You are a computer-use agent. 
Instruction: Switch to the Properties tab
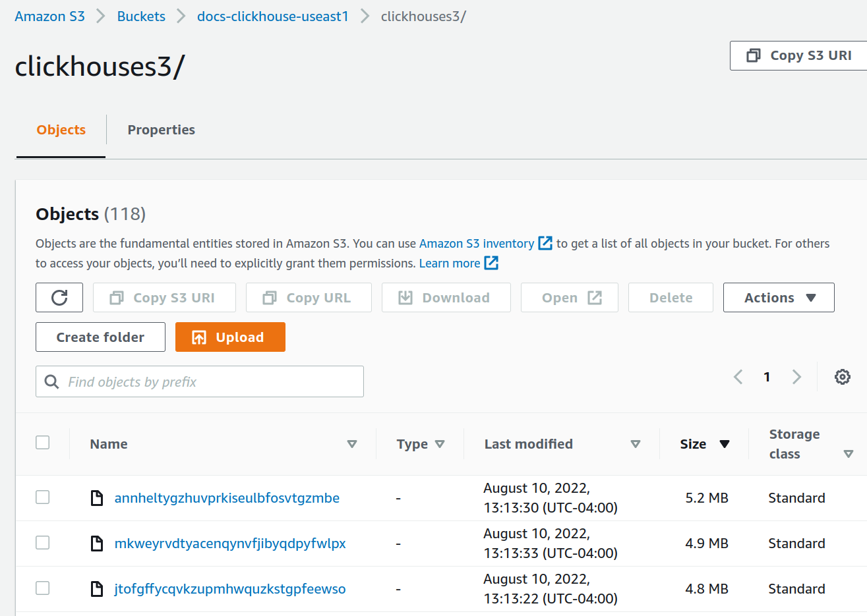tap(161, 130)
